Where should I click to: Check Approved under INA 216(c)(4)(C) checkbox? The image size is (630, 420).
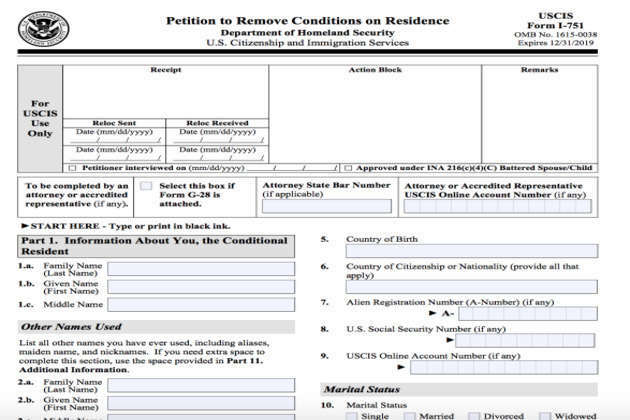pos(348,168)
